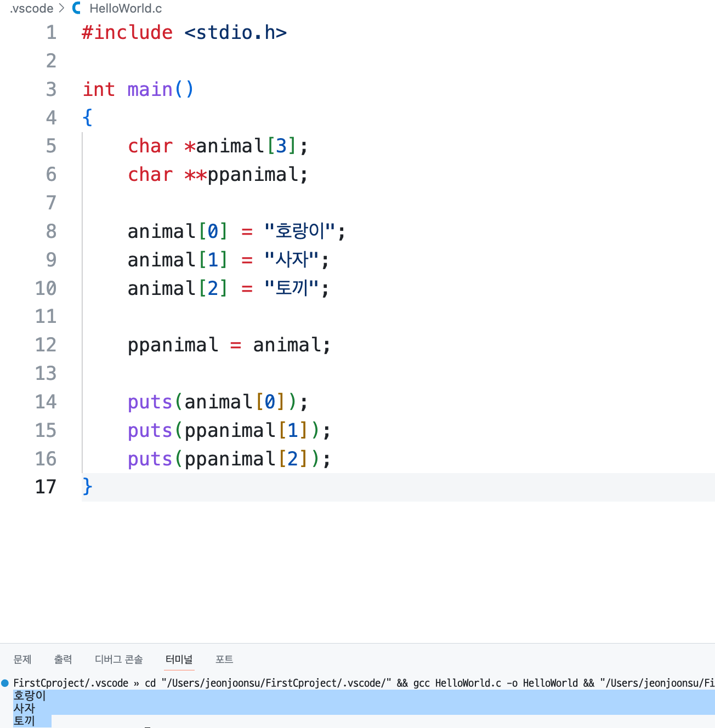Click ppanimal = animal statement
Viewport: 715px width, 728px height.
[229, 345]
